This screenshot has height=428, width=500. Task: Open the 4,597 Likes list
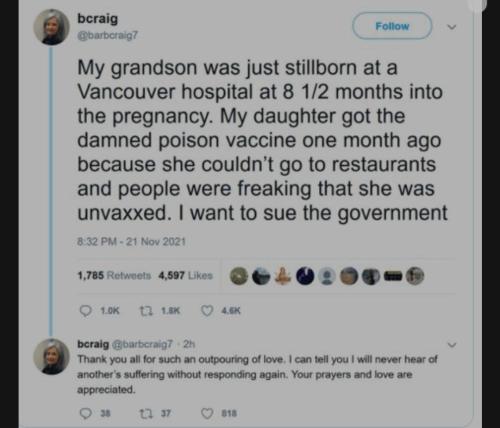185,276
